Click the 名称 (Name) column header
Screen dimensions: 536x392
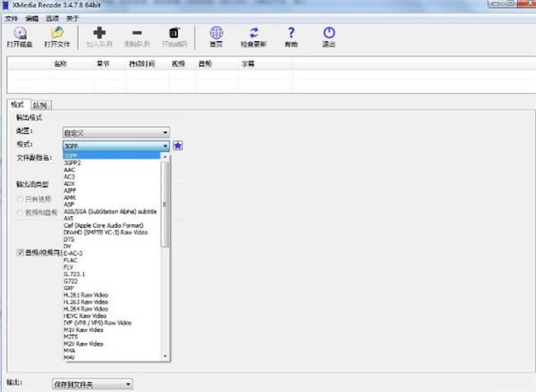[61, 63]
